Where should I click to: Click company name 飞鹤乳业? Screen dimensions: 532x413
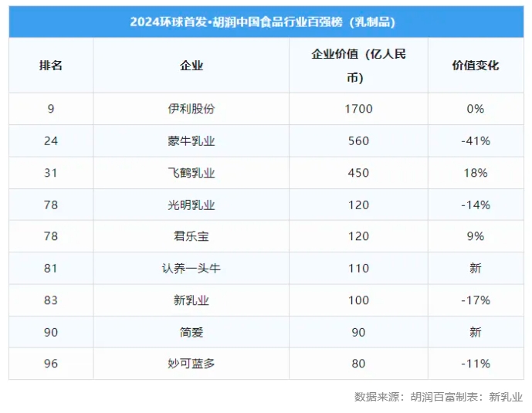[191, 173]
